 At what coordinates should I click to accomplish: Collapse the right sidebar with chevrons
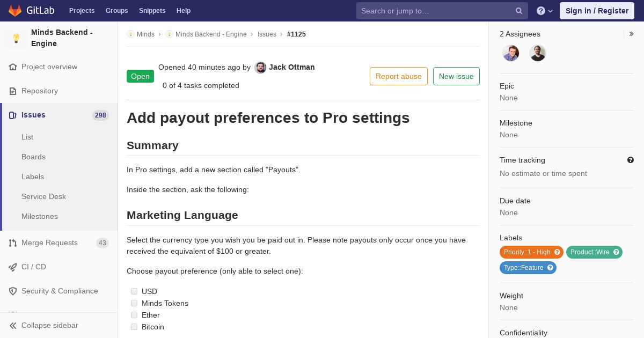pyautogui.click(x=631, y=34)
